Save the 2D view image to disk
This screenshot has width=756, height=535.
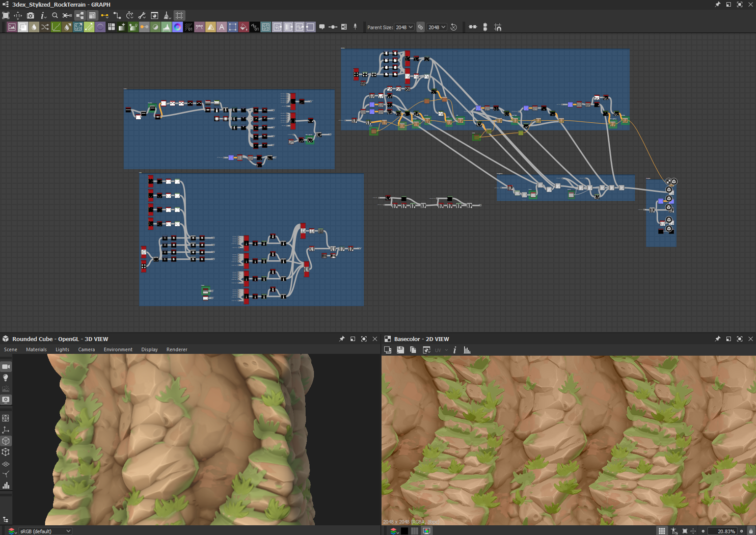[400, 350]
